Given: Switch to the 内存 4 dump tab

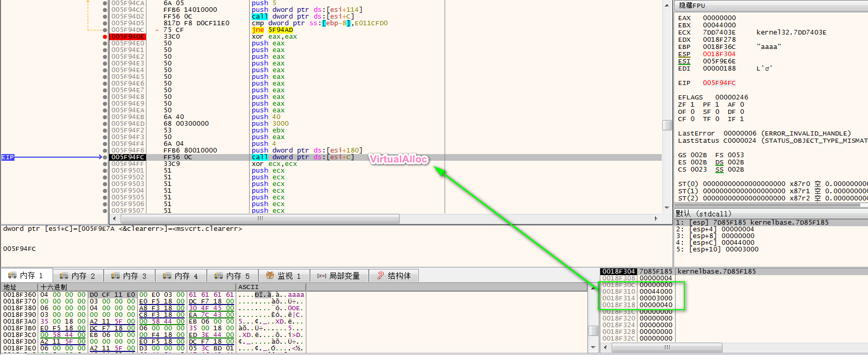Looking at the screenshot, I should (181, 276).
